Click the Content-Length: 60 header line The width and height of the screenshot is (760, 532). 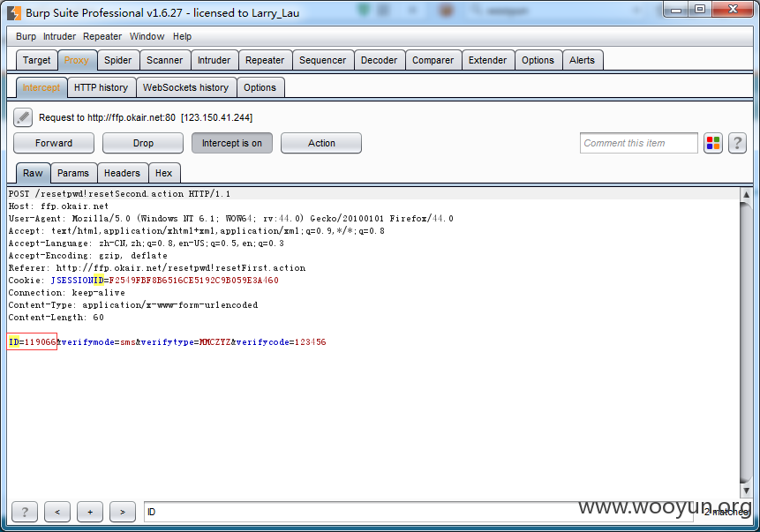coord(56,318)
